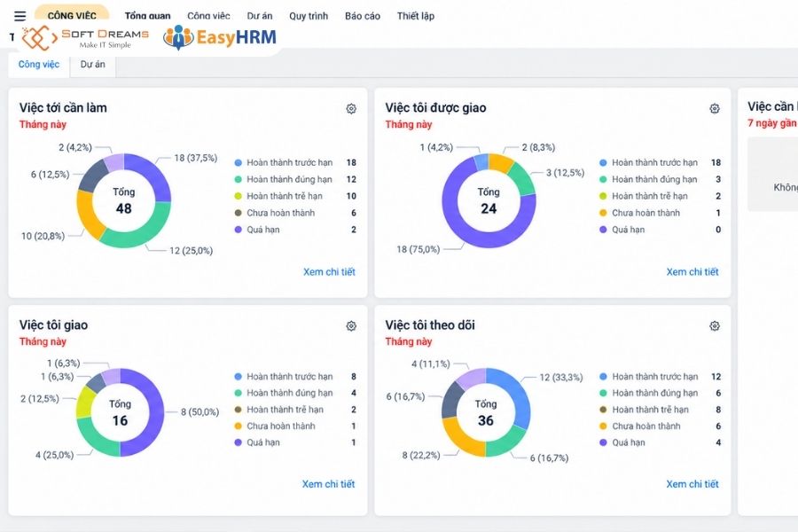Click Quá hạn legend label in Việc tới cần làm
Viewport: 798px width, 532px height.
(x=263, y=230)
